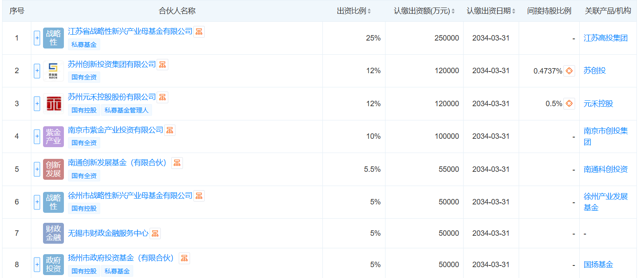This screenshot has width=644, height=278.
Task: Open 徐州市战略性新兴产业母基金有限公司 partner link
Action: coord(130,196)
